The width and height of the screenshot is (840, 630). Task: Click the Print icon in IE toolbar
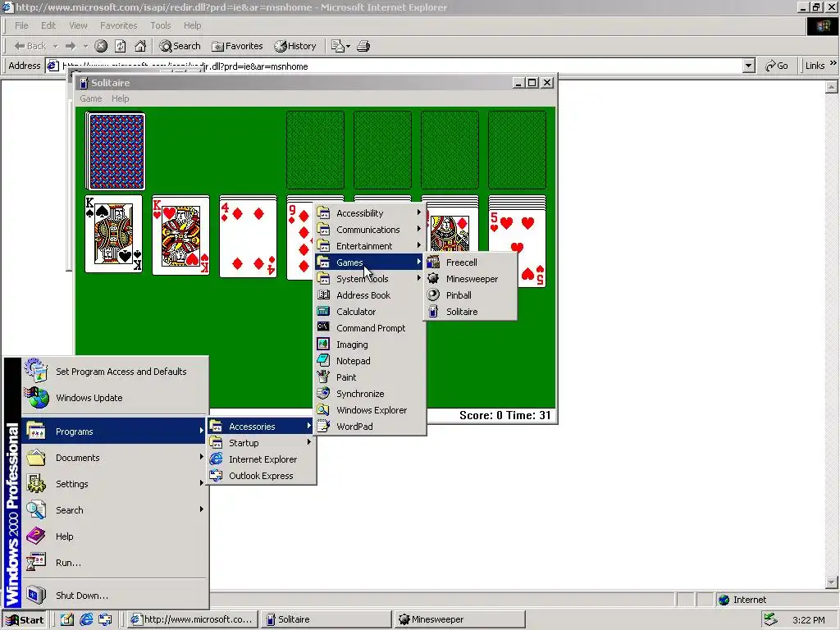(363, 46)
